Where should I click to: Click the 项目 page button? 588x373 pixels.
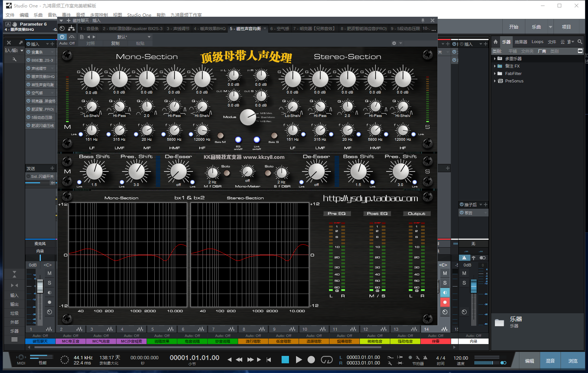pos(566,27)
